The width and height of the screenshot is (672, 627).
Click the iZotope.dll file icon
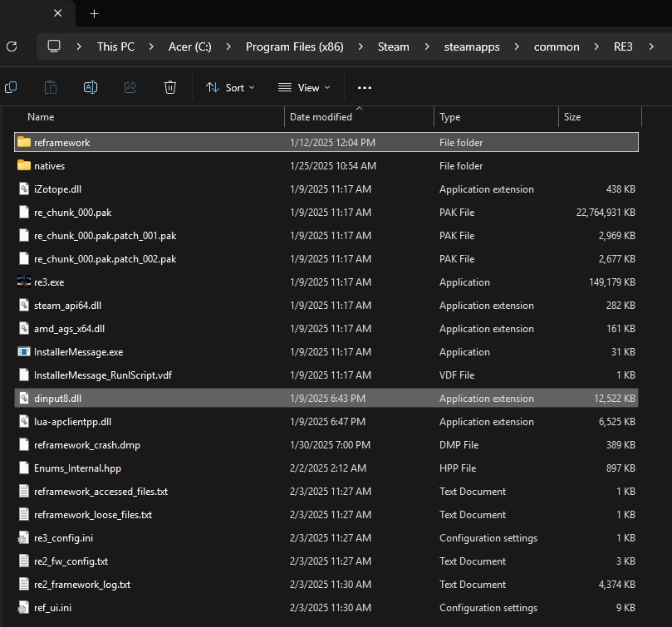pos(24,189)
